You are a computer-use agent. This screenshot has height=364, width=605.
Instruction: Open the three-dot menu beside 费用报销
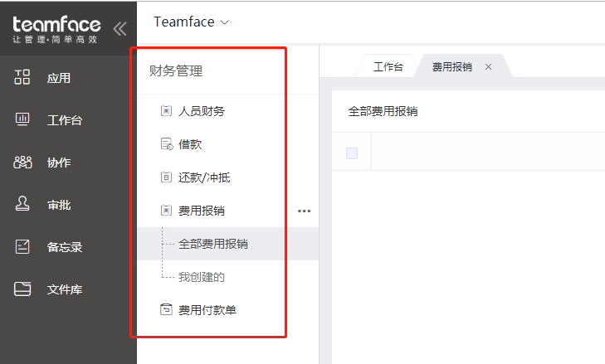tap(304, 211)
